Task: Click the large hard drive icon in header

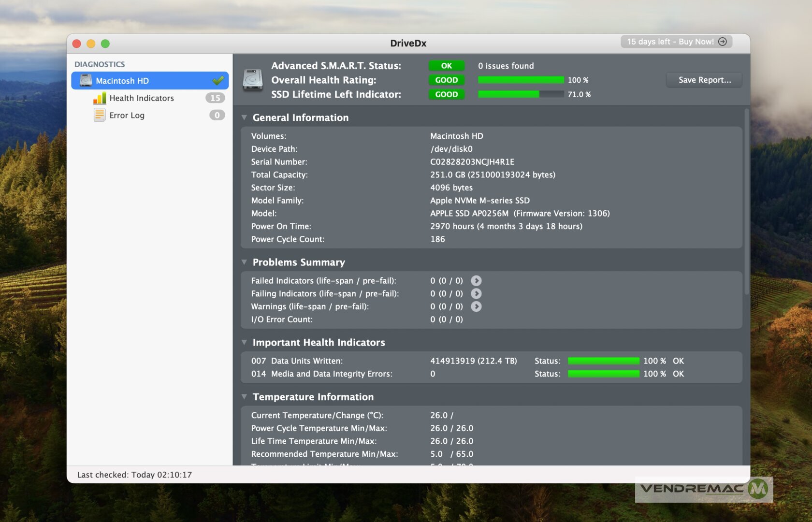Action: pyautogui.click(x=252, y=80)
